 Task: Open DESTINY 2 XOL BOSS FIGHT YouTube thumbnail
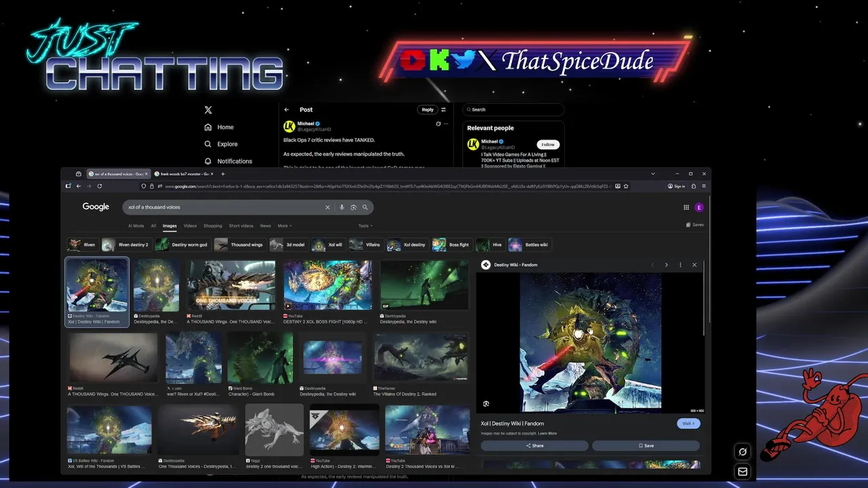pos(328,285)
